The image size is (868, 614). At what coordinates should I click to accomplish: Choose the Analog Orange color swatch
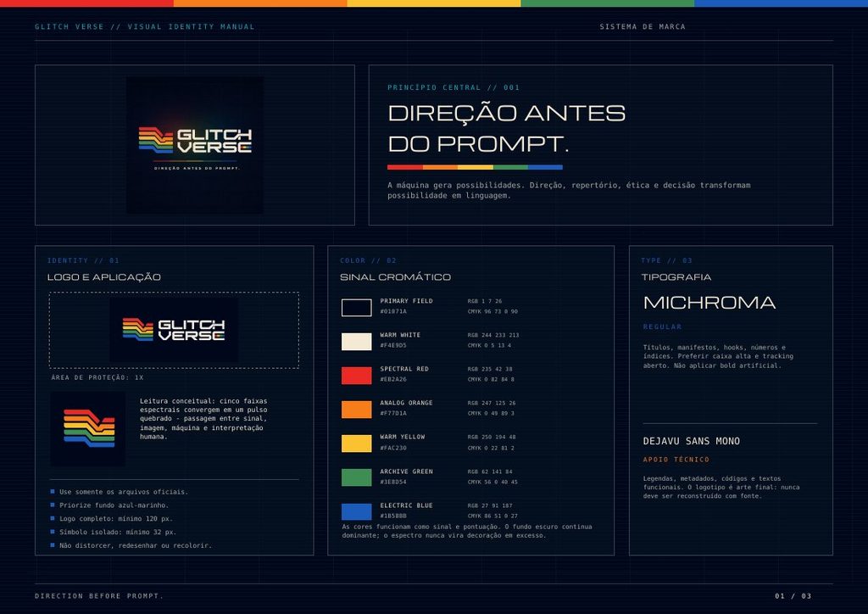click(x=357, y=410)
